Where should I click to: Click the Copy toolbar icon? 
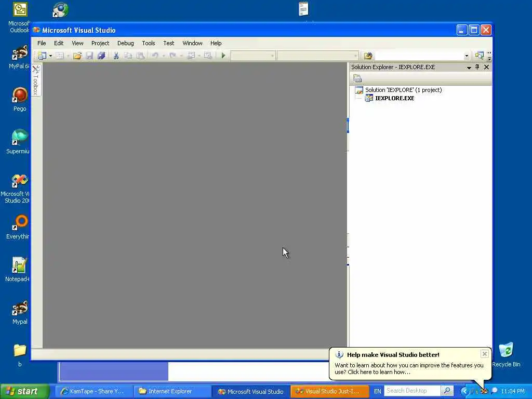pos(128,56)
